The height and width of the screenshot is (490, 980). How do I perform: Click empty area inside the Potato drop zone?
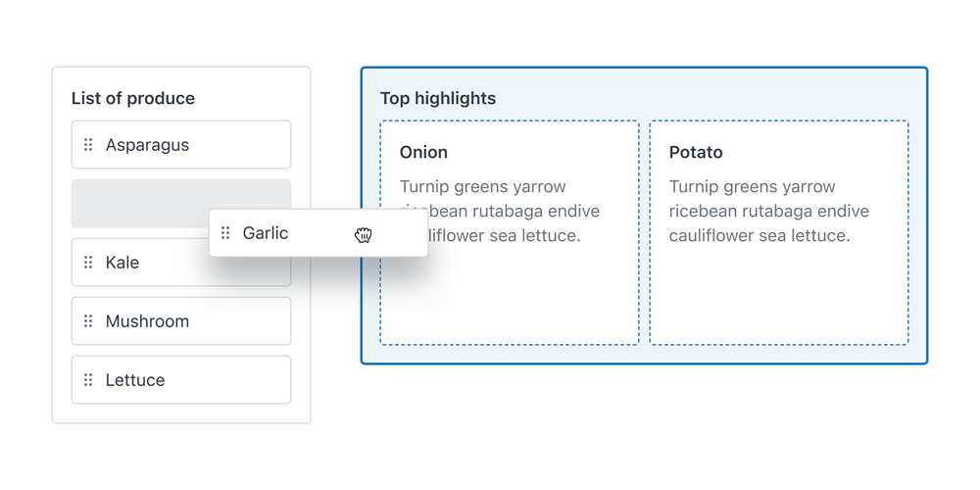pos(779,299)
